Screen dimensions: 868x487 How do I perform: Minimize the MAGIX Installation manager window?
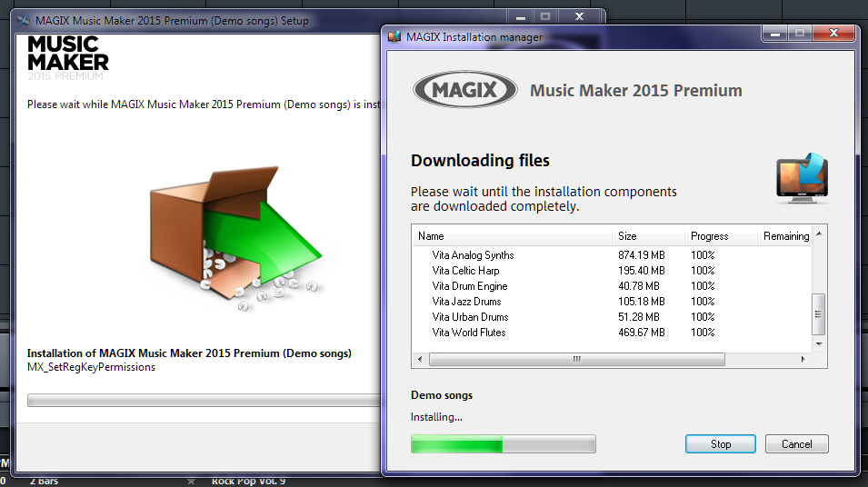(x=775, y=34)
